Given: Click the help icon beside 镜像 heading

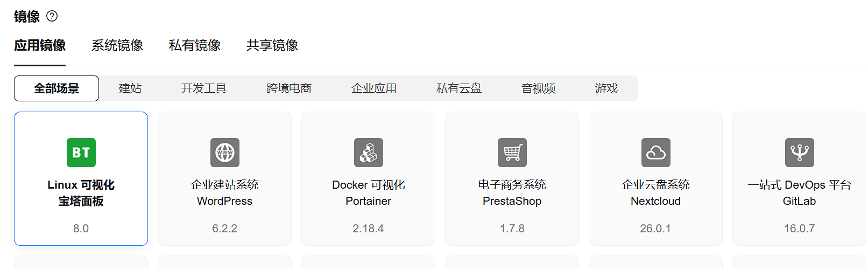Looking at the screenshot, I should pos(52,16).
